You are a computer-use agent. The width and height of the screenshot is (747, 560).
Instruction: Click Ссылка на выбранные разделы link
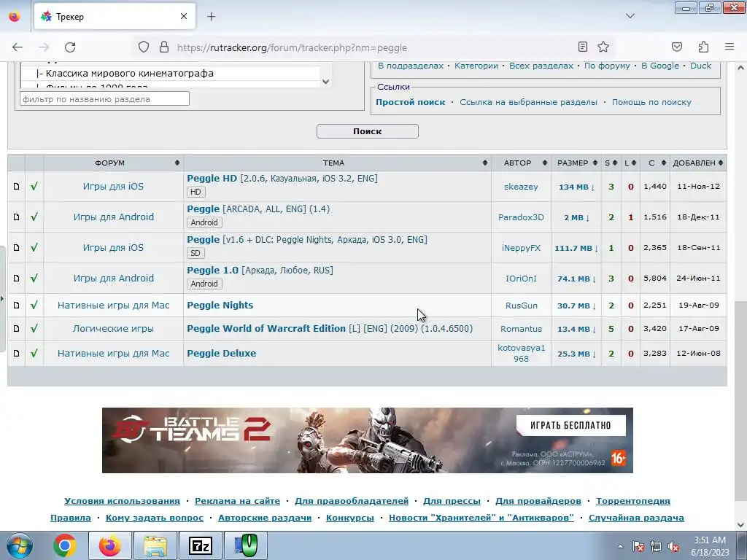click(x=528, y=102)
